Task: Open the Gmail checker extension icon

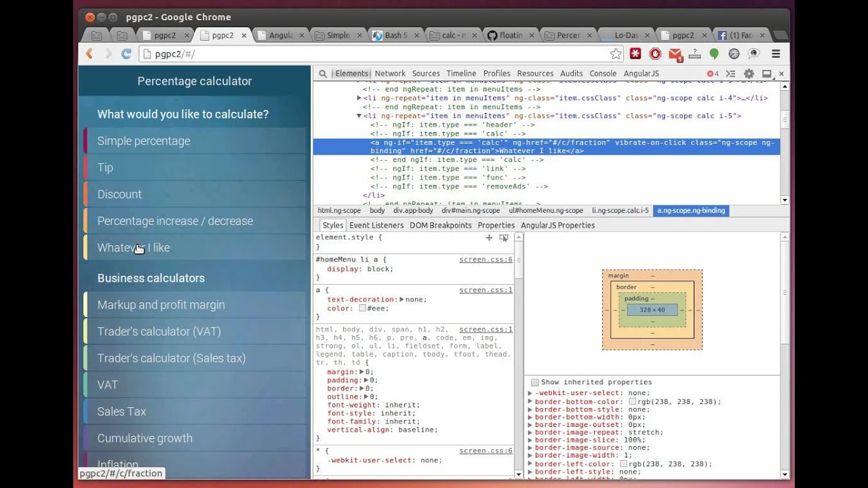Action: click(675, 54)
